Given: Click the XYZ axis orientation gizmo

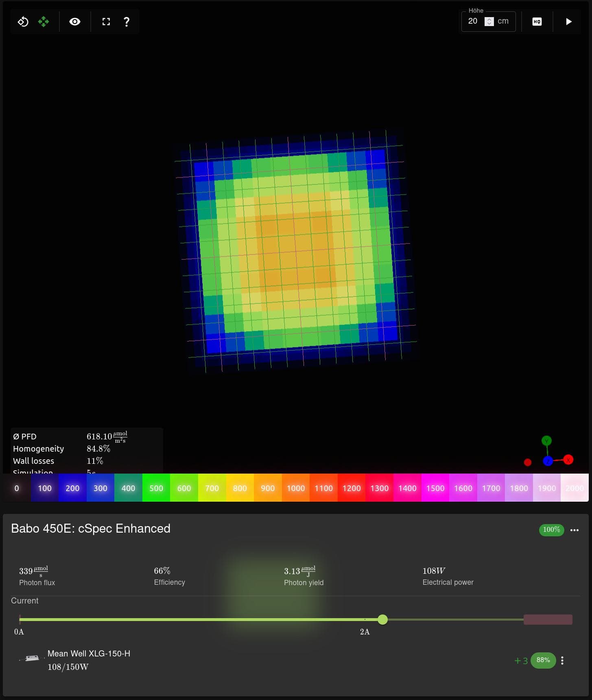Looking at the screenshot, I should click(548, 453).
